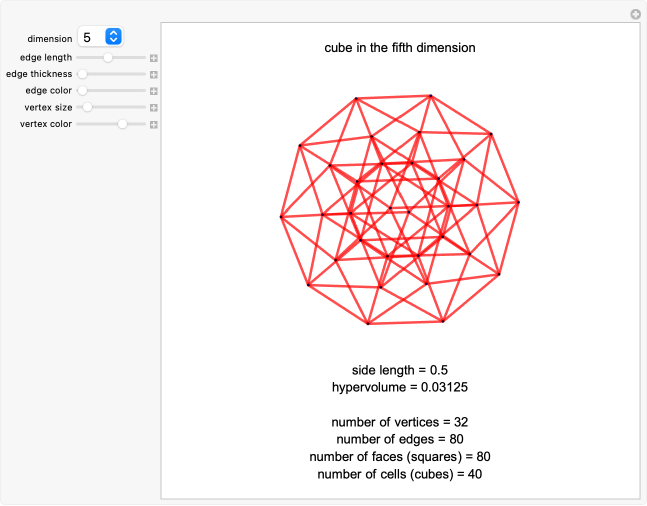Image resolution: width=647 pixels, height=506 pixels.
Task: Click the 'cube in the fifth dimension' title
Action: (400, 47)
